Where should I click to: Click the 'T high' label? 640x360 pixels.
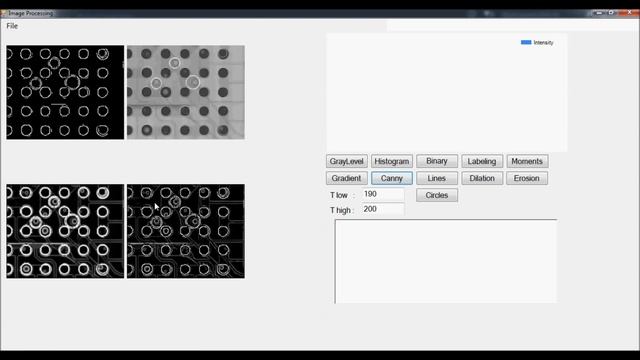pyautogui.click(x=340, y=210)
